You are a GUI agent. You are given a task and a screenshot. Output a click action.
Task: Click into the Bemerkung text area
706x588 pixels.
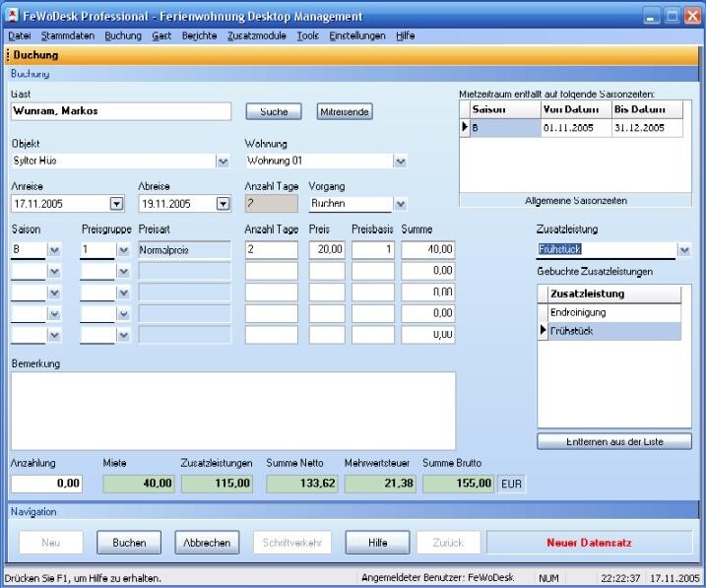coord(233,411)
